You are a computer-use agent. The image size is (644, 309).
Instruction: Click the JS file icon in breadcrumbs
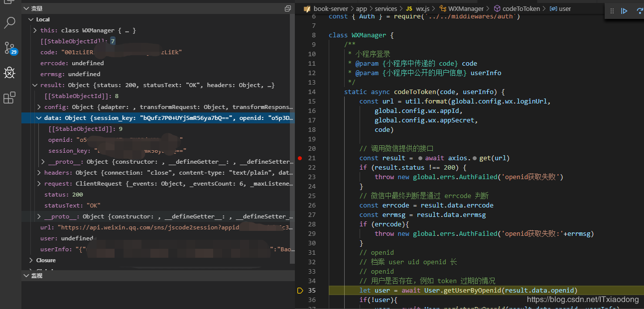point(409,8)
